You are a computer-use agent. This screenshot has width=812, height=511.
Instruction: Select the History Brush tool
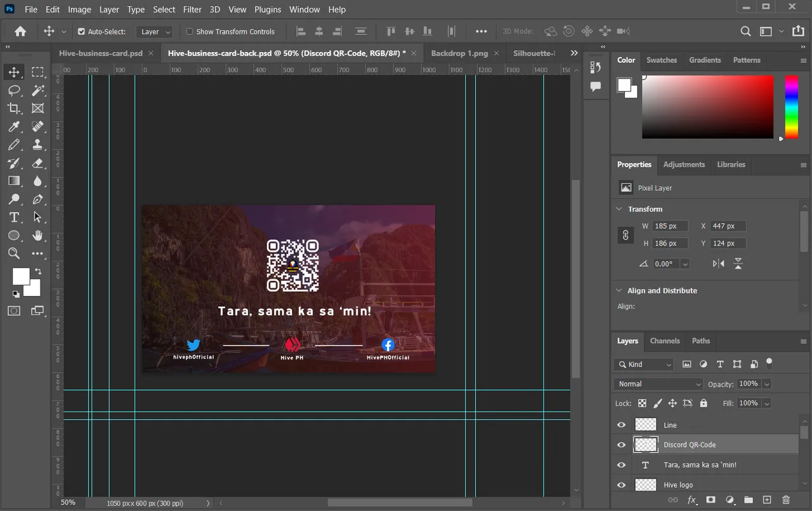tap(14, 163)
